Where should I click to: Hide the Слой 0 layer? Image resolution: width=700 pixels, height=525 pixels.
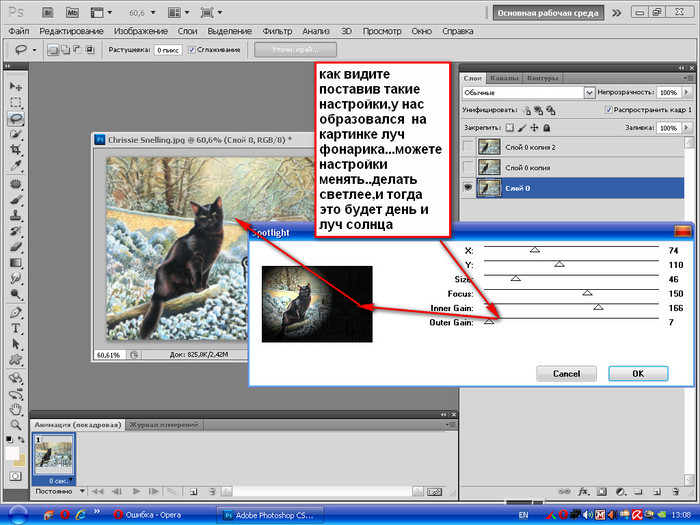pyautogui.click(x=468, y=188)
